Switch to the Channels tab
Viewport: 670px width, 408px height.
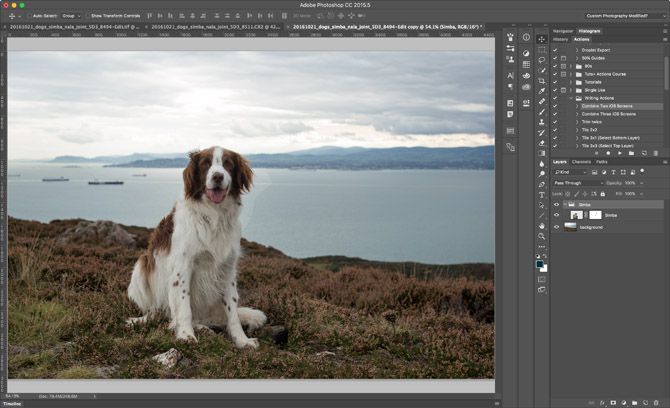(581, 161)
